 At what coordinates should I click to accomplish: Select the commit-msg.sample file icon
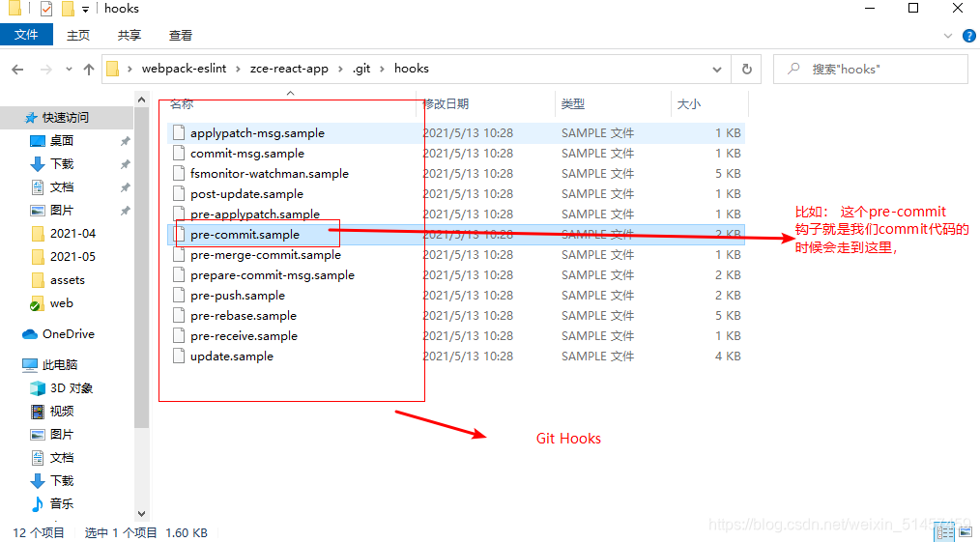click(179, 153)
